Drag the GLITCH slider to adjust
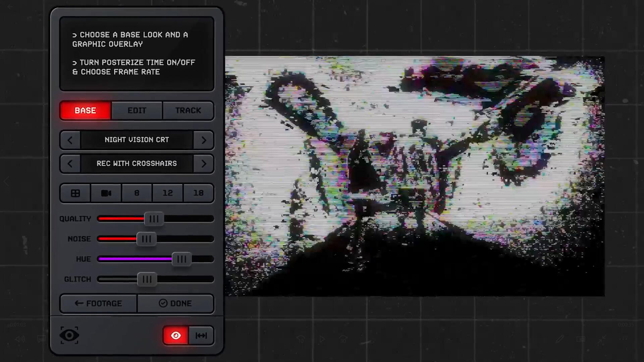 pos(146,279)
